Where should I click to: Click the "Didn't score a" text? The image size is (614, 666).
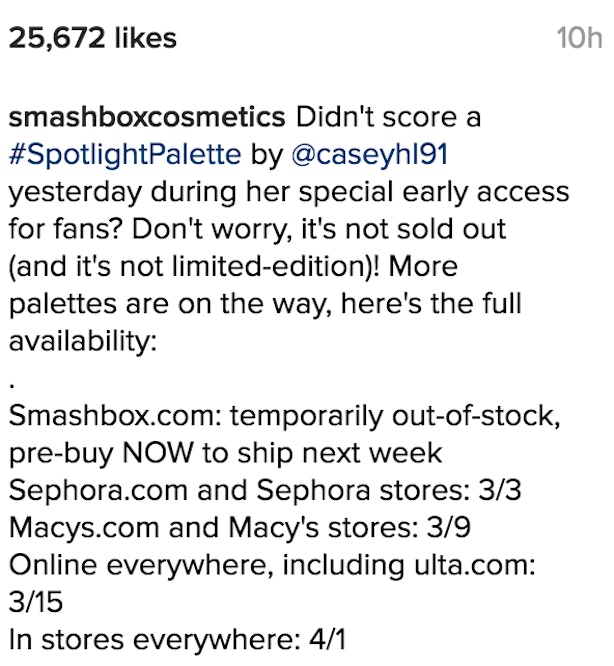pos(388,117)
